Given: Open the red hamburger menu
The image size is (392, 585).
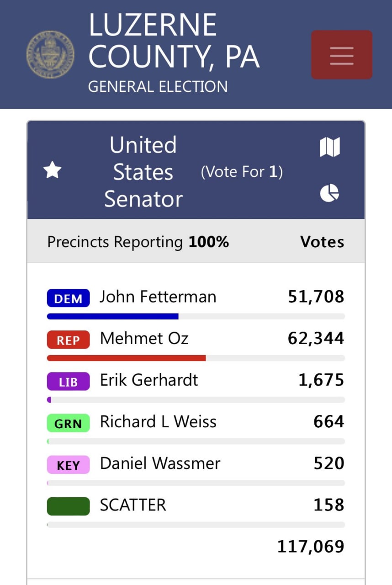Looking at the screenshot, I should pos(341,55).
